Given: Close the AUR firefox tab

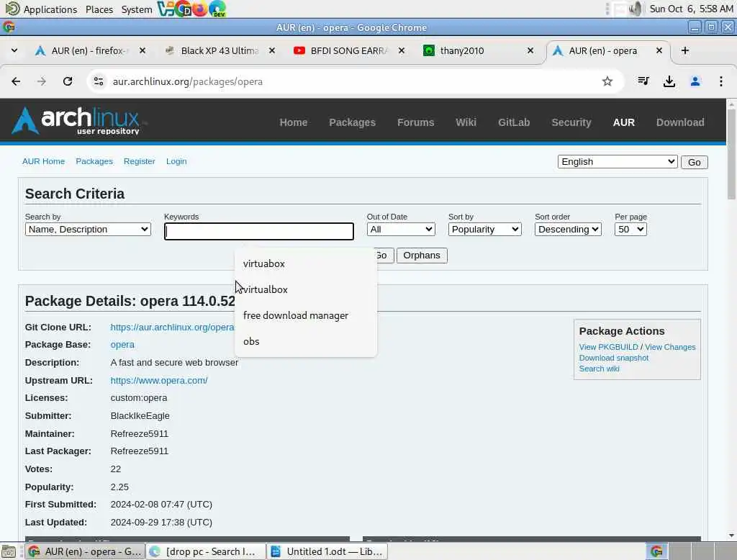Looking at the screenshot, I should click(x=143, y=50).
